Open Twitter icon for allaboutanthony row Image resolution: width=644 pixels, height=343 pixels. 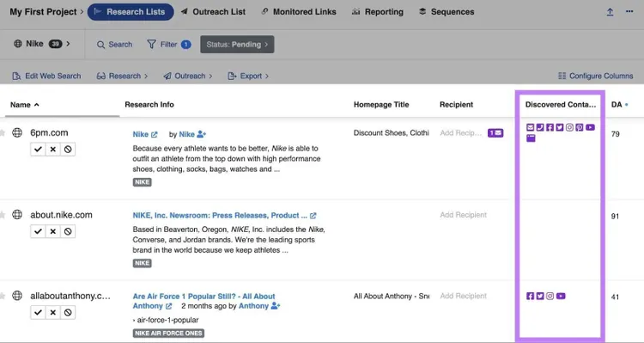[x=540, y=296]
